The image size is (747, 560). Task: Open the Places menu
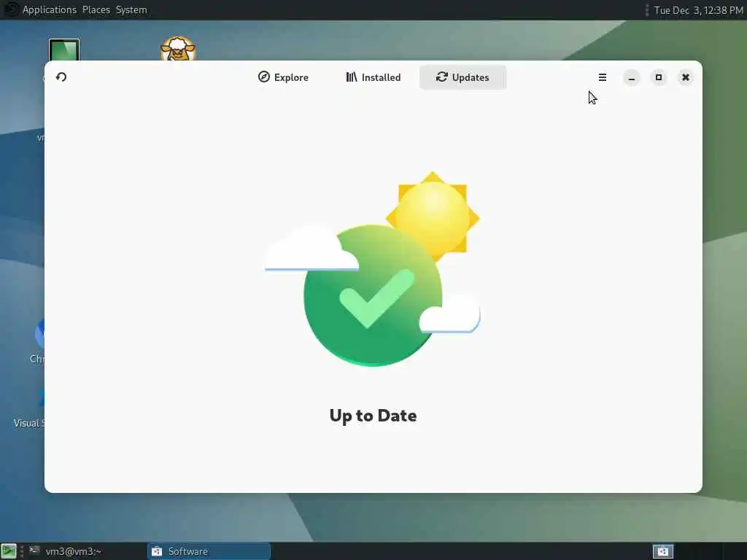[96, 9]
